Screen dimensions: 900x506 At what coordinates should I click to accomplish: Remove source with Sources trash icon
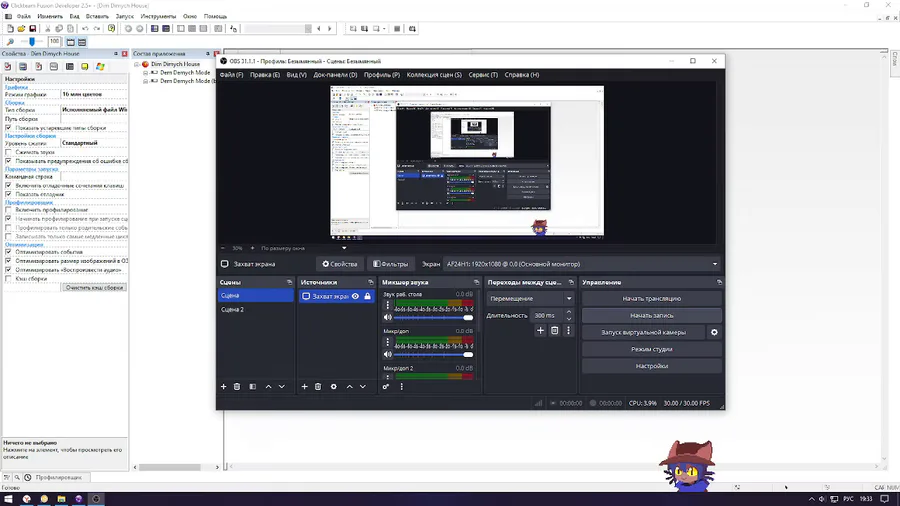tap(318, 387)
